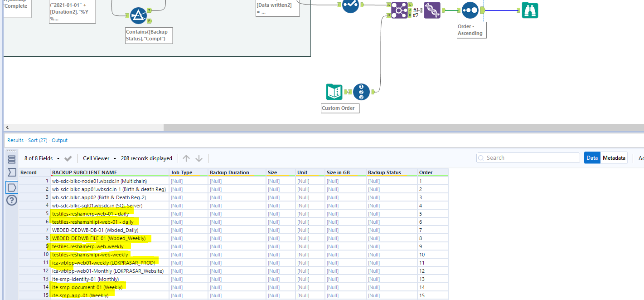Select the numbered Record ID tool beside Custom Order

pyautogui.click(x=361, y=91)
